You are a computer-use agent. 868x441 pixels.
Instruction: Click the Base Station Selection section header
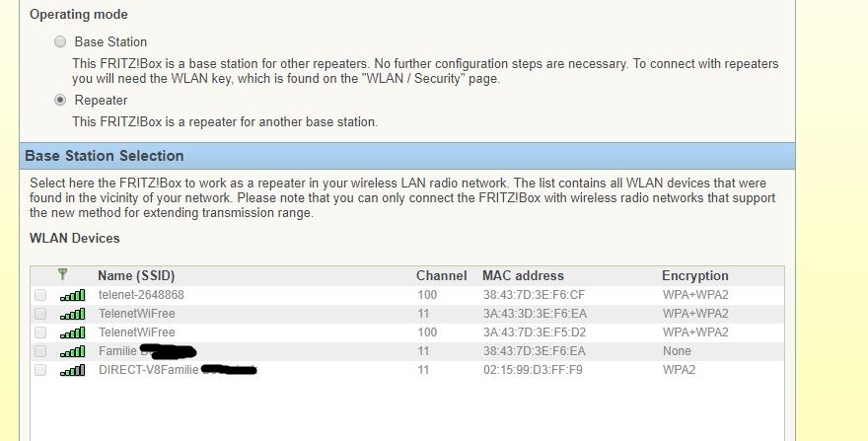point(104,156)
